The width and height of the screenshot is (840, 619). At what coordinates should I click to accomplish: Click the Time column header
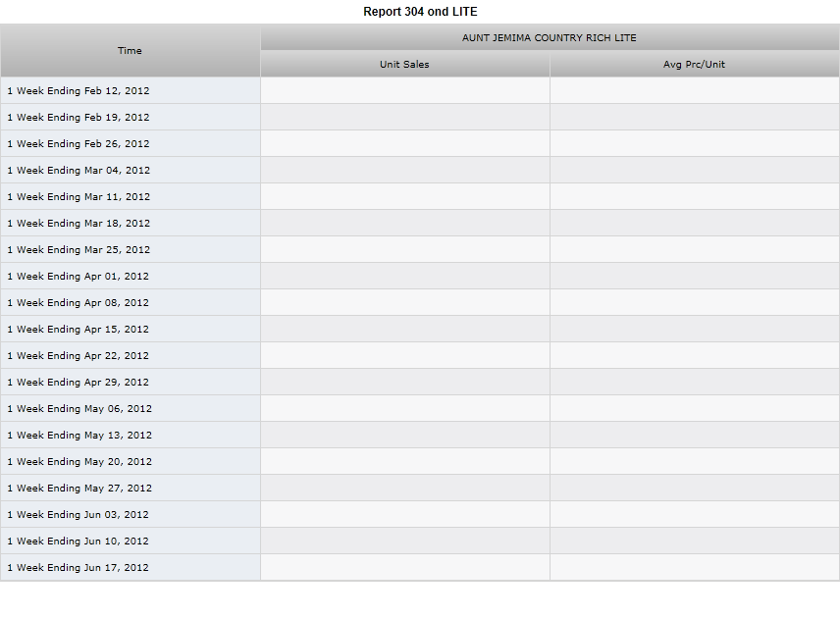[131, 50]
